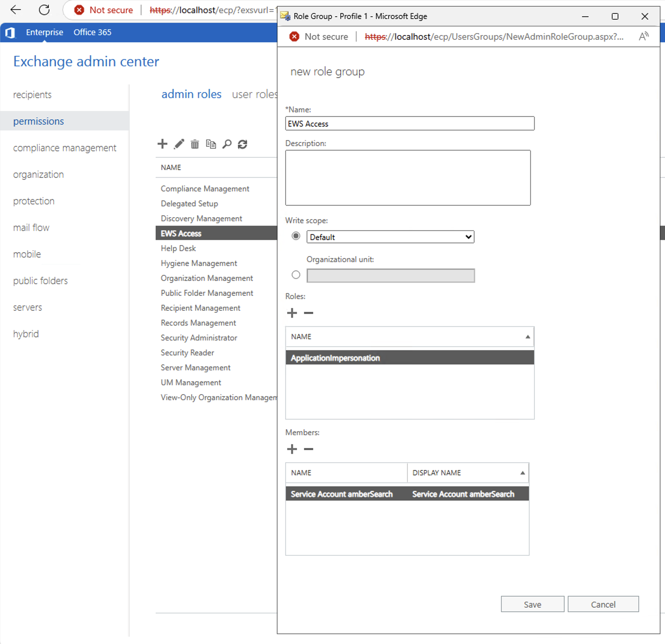Click the search magnifier icon in admin roles toolbar
Viewport: 665px width, 644px height.
pyautogui.click(x=227, y=144)
